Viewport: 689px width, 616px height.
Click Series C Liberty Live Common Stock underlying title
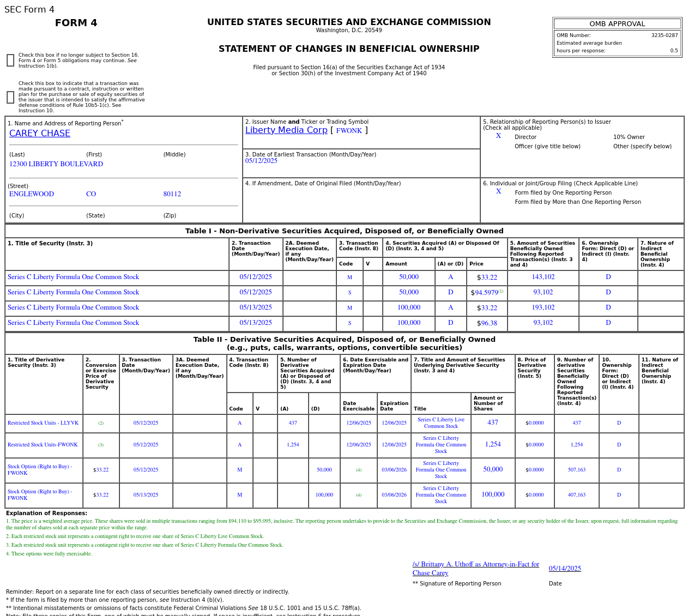(441, 423)
